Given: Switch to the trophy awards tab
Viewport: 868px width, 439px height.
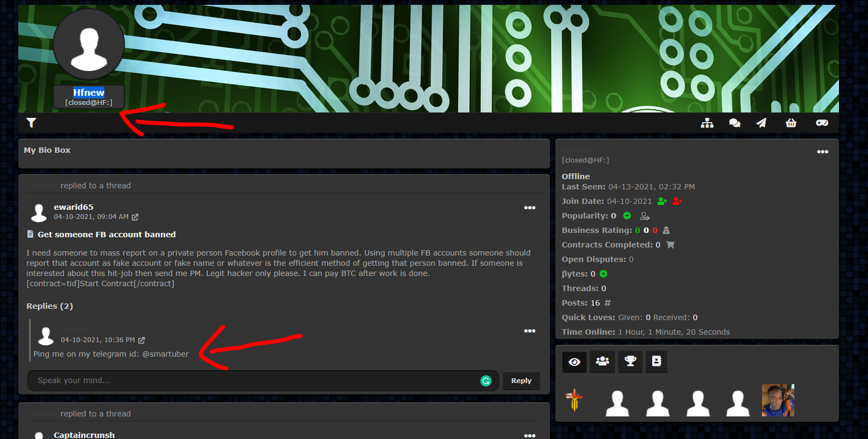Looking at the screenshot, I should (x=630, y=362).
